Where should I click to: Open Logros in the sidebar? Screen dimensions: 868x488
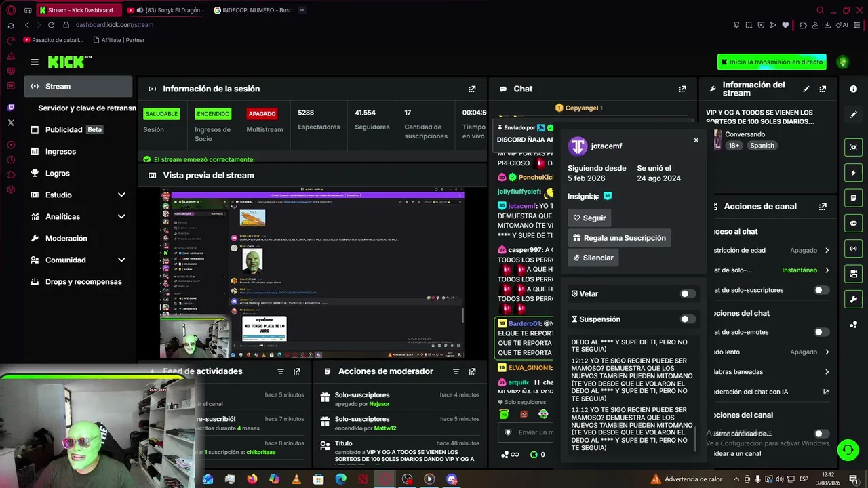79,173
